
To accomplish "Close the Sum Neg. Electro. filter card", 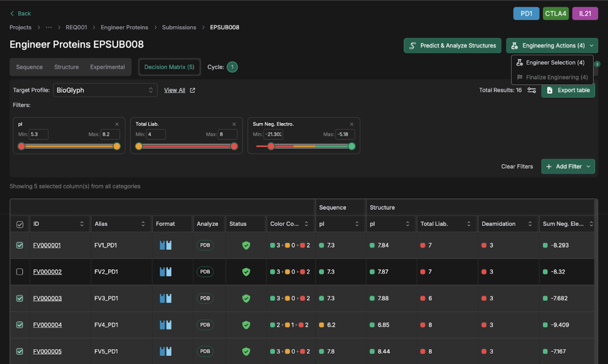I will (x=351, y=124).
